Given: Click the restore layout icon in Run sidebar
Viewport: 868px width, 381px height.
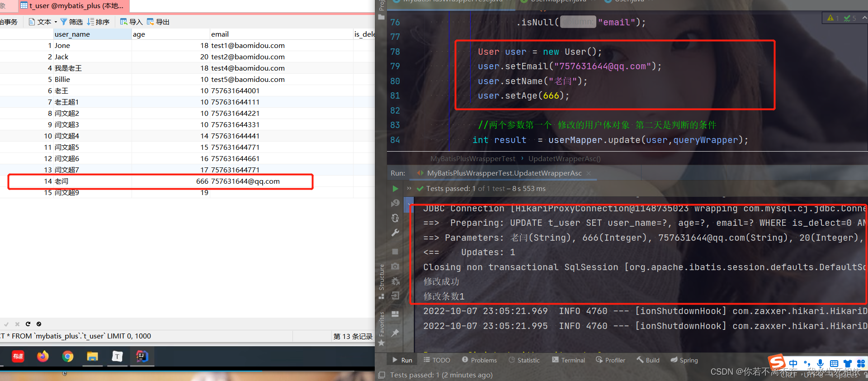Looking at the screenshot, I should (x=395, y=314).
